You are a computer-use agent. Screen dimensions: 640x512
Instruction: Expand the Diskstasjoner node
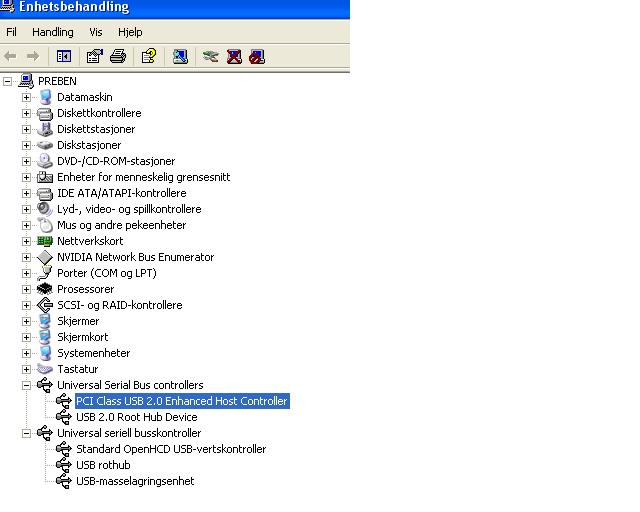27,145
